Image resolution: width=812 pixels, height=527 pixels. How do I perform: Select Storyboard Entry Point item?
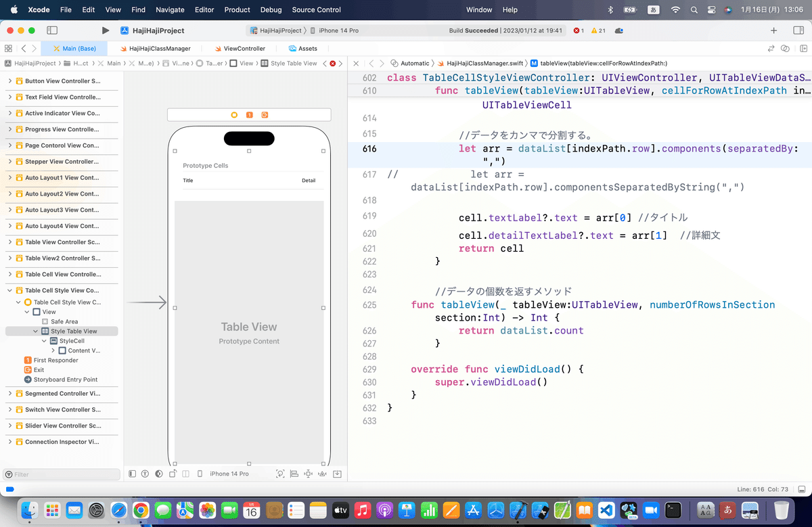pos(61,380)
